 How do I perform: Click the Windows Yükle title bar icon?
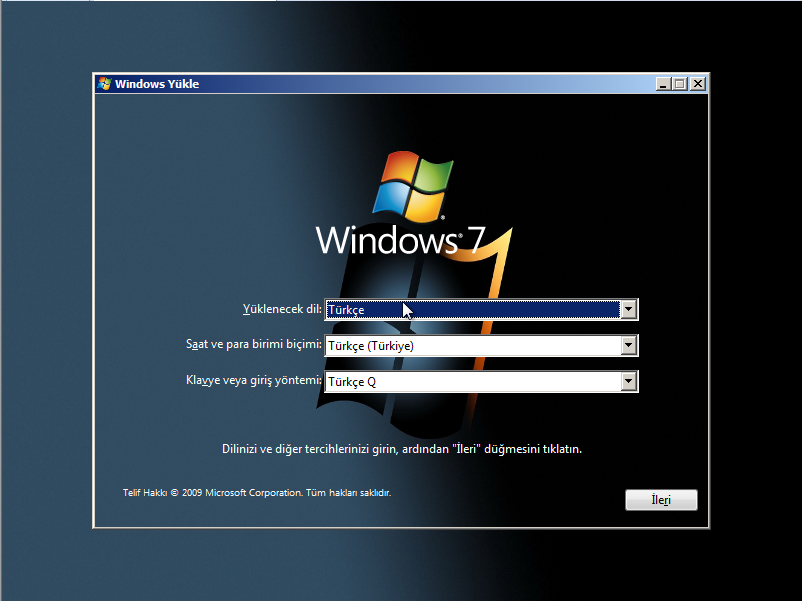(x=104, y=84)
